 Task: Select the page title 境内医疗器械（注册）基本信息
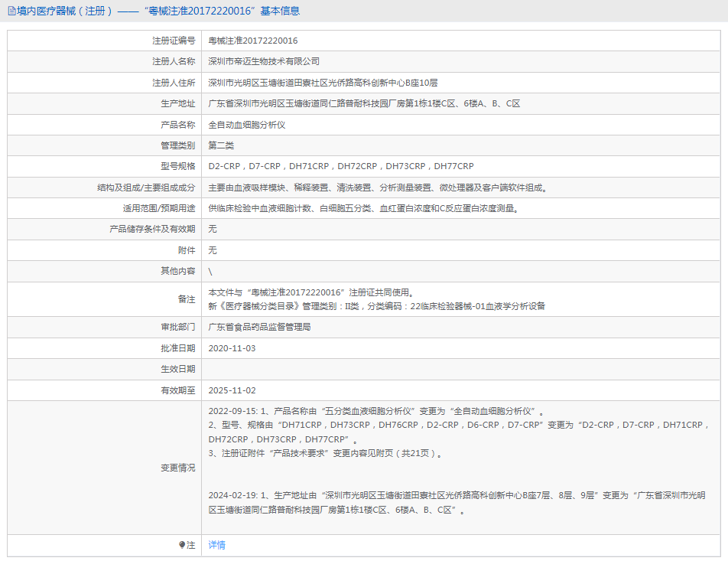tap(158, 11)
